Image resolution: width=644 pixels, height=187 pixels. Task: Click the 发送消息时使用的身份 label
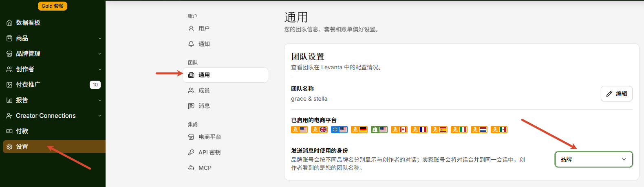coord(320,151)
